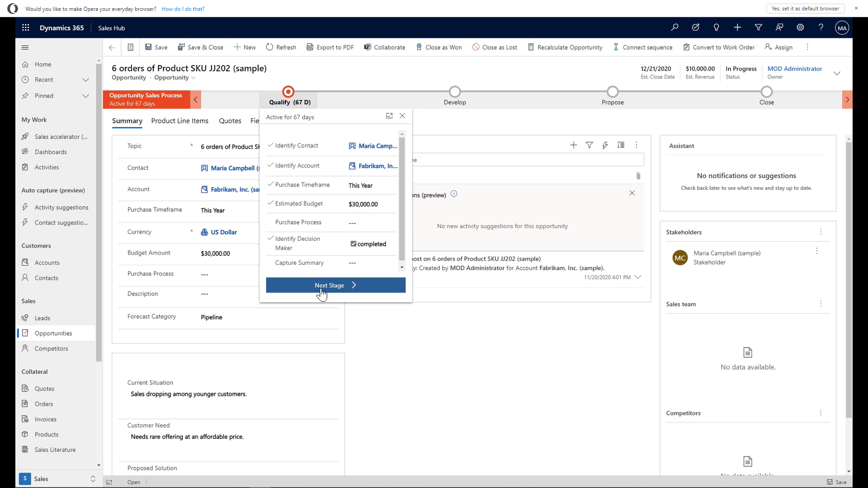Click the Save command
Viewport: 868px width, 488px height.
(x=156, y=47)
